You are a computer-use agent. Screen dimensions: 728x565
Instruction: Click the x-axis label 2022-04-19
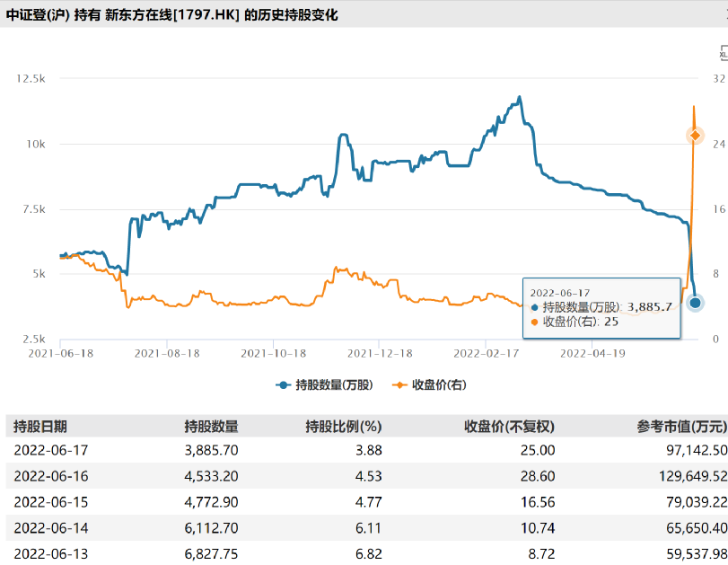point(592,354)
